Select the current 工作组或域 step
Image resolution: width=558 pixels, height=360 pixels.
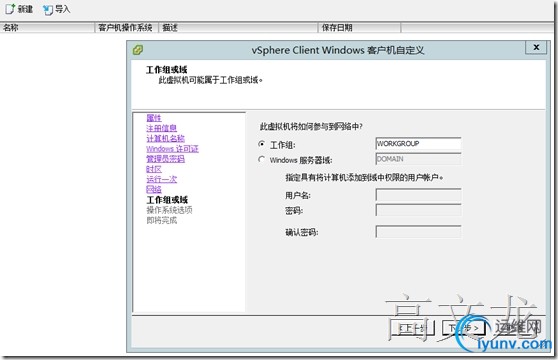point(167,200)
